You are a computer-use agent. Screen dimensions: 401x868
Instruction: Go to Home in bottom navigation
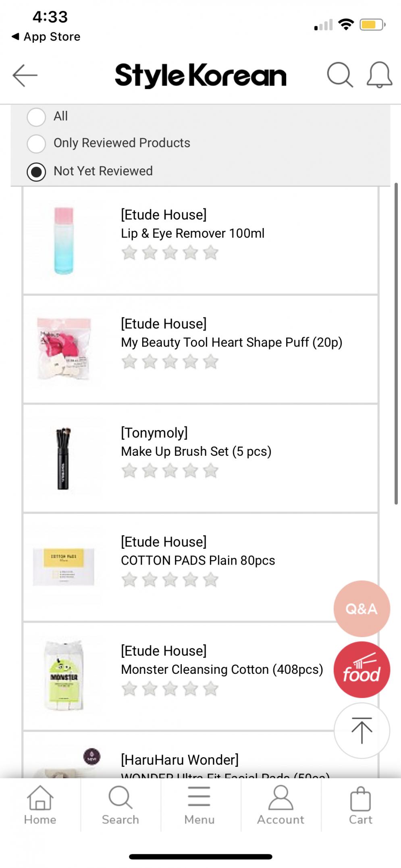point(40,805)
